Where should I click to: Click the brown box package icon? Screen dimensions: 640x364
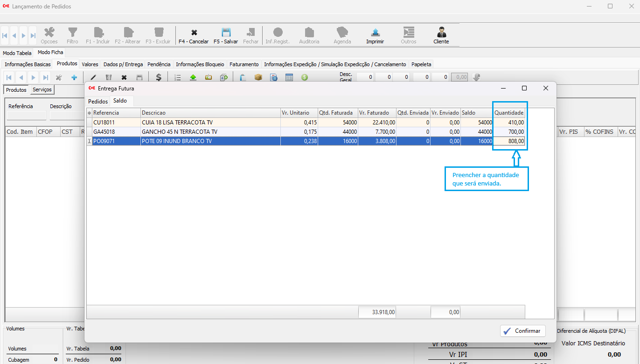(258, 77)
